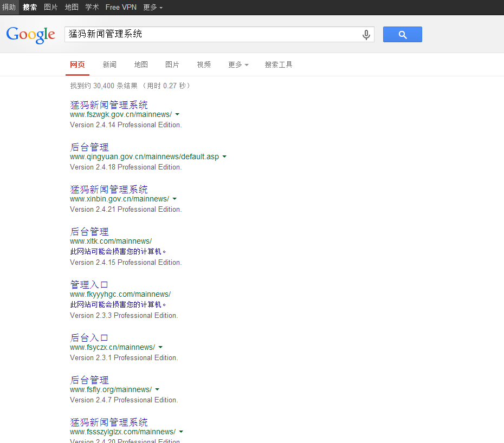The width and height of the screenshot is (504, 443).
Task: Expand arrow next to www.fsyczx.cn/mainnews/
Action: 160,347
